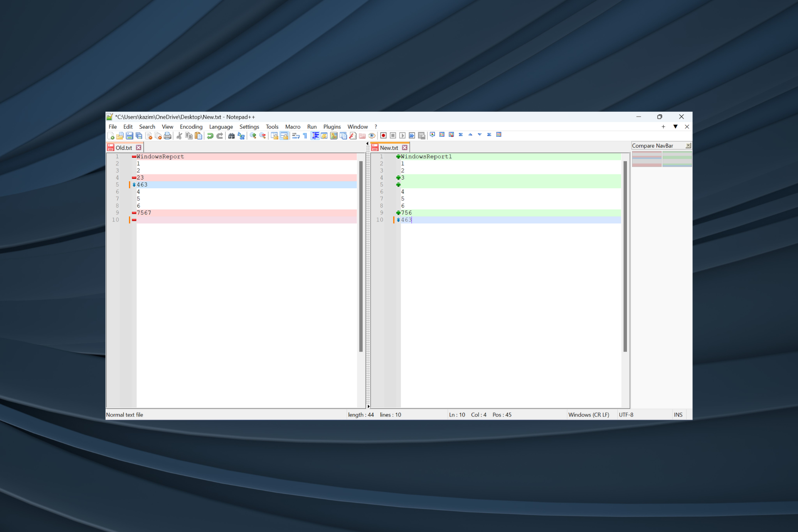Toggle Word Wrap toolbar button

[x=296, y=135]
